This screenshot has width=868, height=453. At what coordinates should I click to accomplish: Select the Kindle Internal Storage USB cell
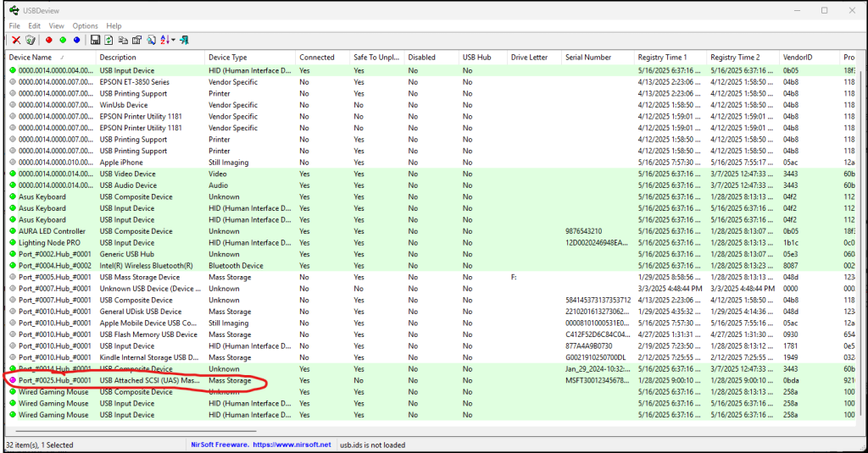(149, 357)
